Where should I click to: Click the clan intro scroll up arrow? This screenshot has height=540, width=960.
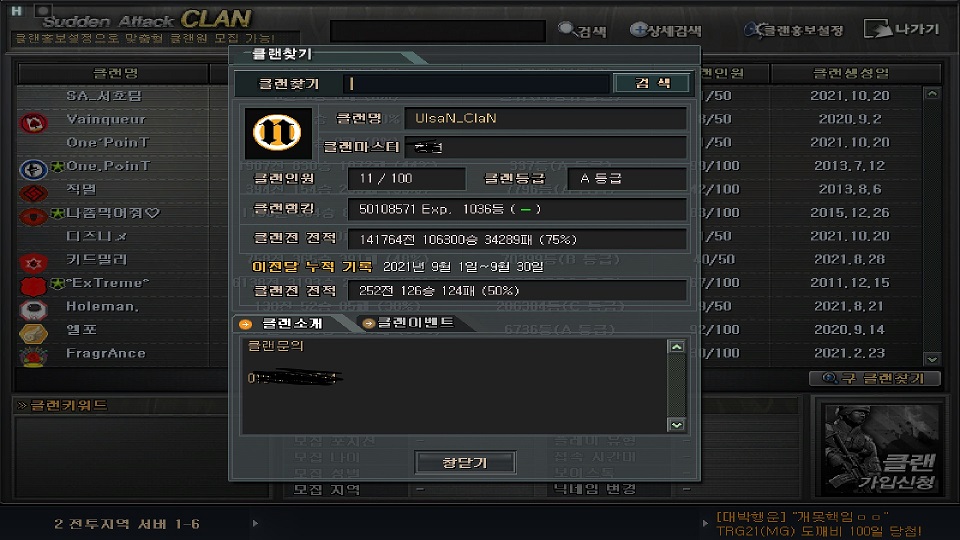677,347
